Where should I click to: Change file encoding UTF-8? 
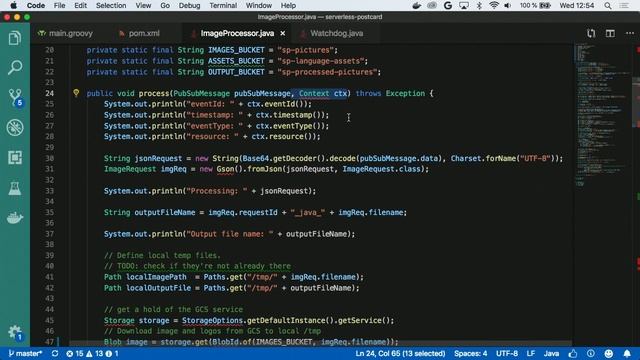click(x=507, y=353)
